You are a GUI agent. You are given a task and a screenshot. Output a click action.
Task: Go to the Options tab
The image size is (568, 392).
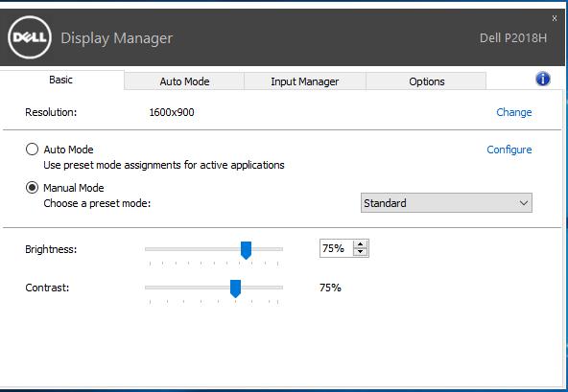click(x=426, y=81)
